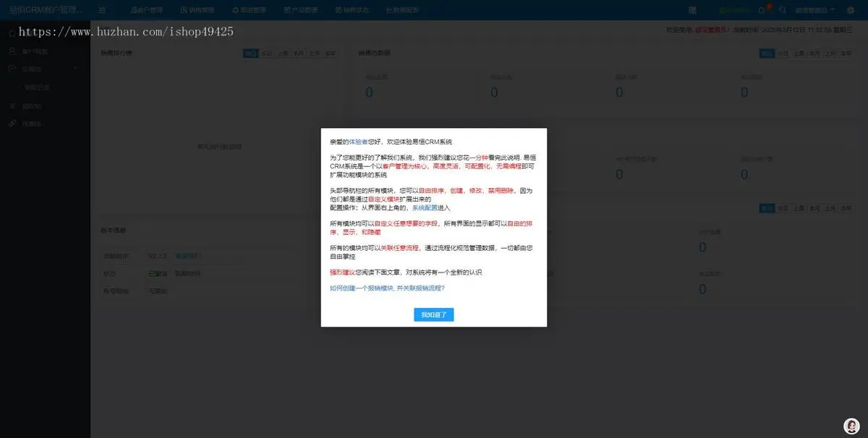Select 本年 tab in the top right statistics panel
868x438 pixels.
tap(846, 53)
